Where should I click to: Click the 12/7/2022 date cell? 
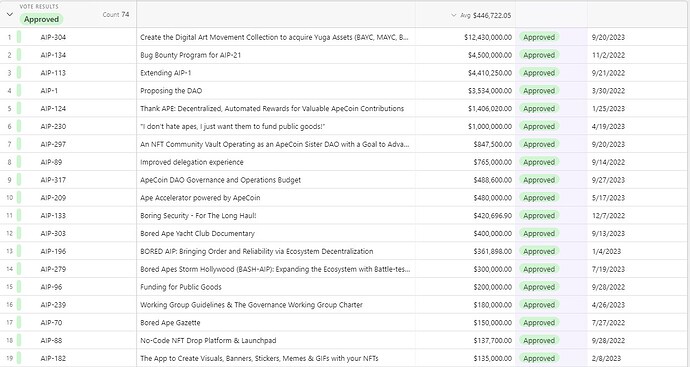pyautogui.click(x=608, y=216)
